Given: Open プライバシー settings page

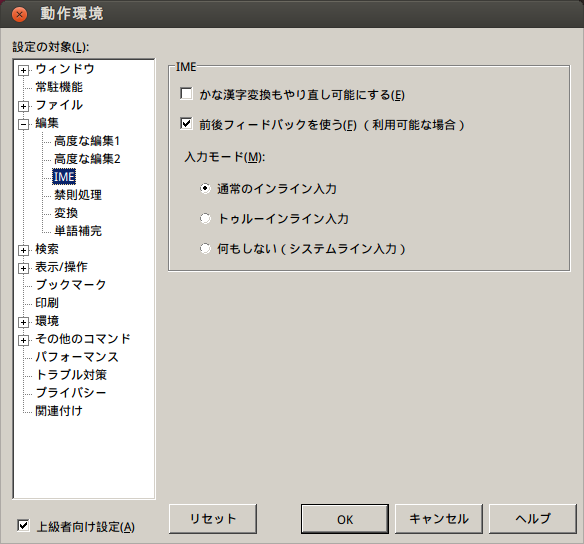Looking at the screenshot, I should click(71, 393).
